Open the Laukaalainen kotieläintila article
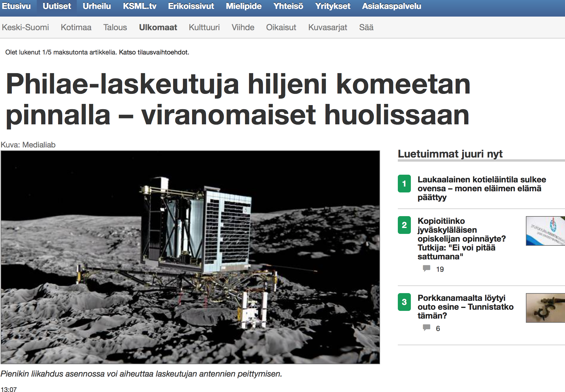Image resolution: width=565 pixels, height=392 pixels. (x=481, y=188)
